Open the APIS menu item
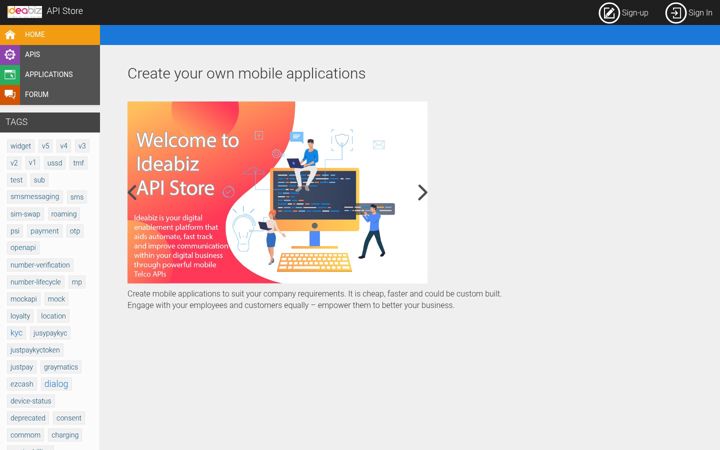Screen dimensions: 720x450 [x=50, y=55]
